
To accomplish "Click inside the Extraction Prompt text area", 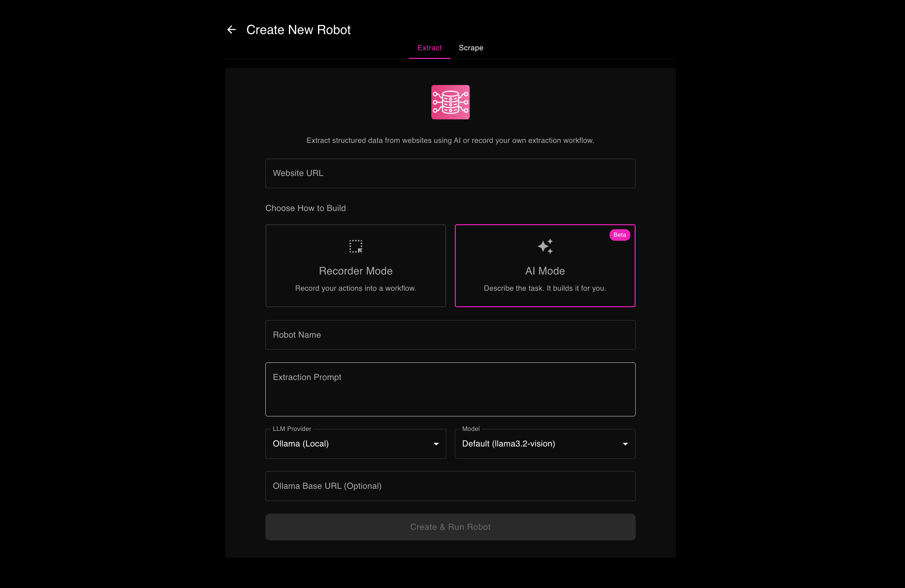I will [x=450, y=389].
